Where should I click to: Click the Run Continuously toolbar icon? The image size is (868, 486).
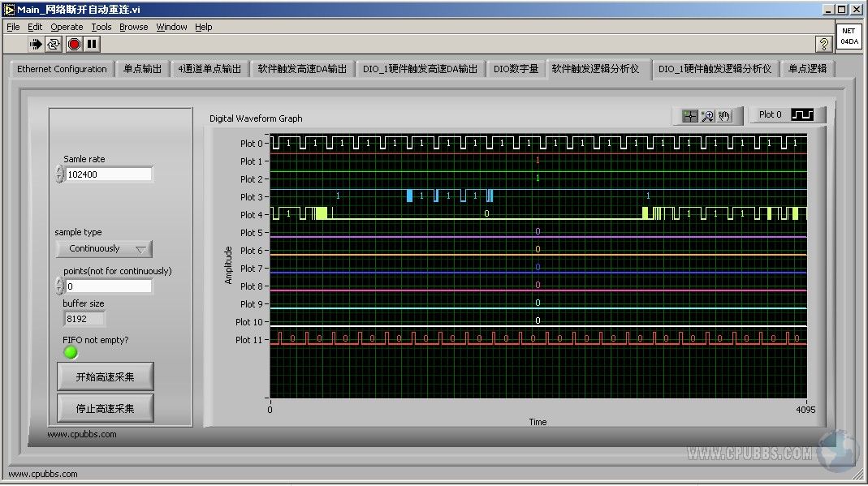(54, 44)
